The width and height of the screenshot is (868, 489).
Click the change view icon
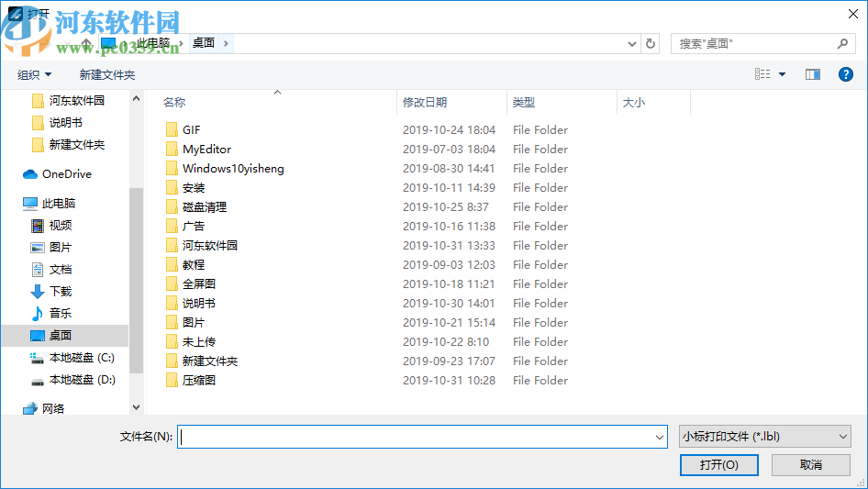click(762, 74)
